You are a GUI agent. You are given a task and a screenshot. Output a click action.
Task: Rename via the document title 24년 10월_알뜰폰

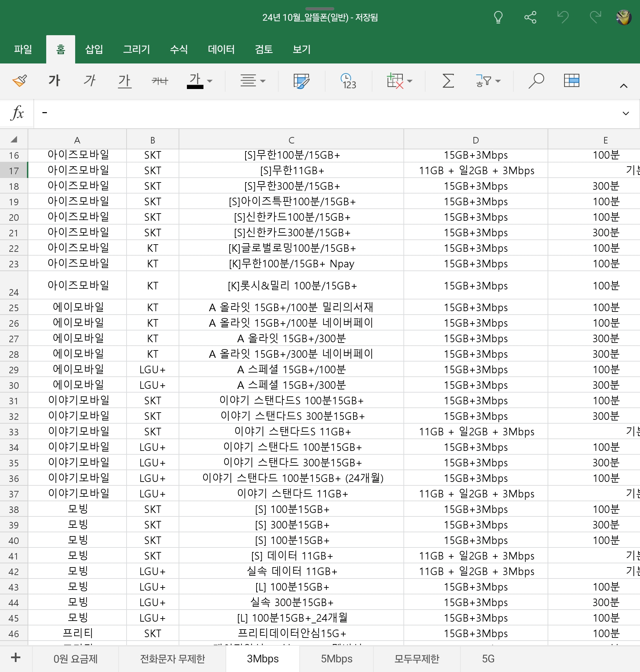click(x=320, y=17)
